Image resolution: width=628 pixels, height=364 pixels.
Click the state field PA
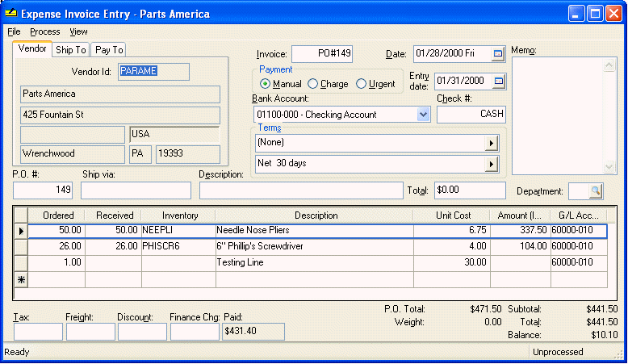tap(140, 154)
